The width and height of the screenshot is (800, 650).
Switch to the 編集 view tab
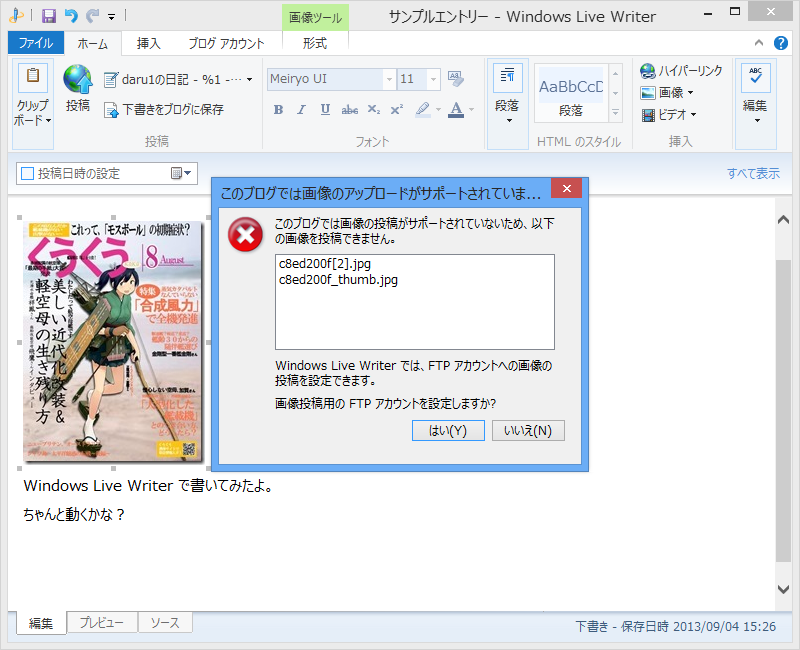[x=41, y=623]
